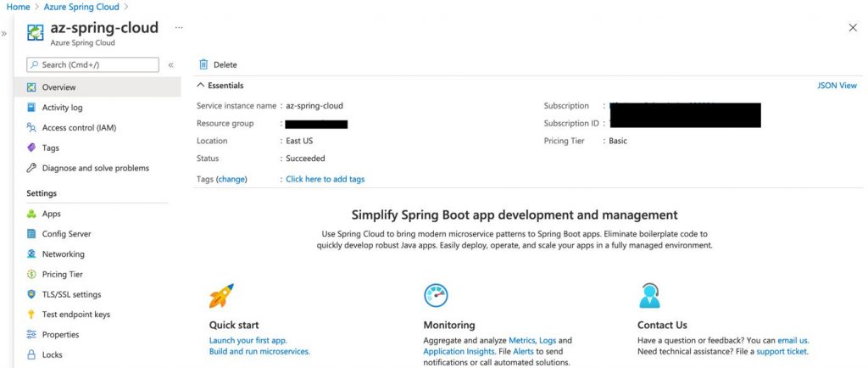Select Activity log menu item

tap(62, 108)
